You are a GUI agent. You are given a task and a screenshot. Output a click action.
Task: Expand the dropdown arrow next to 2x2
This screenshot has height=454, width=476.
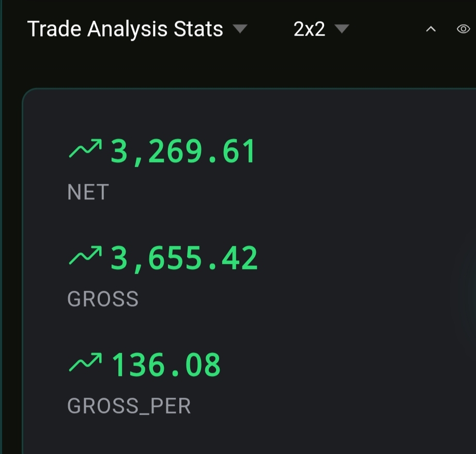point(342,28)
